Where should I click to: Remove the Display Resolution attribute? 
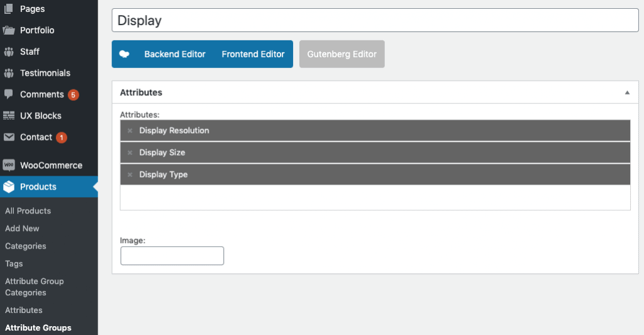pyautogui.click(x=130, y=131)
